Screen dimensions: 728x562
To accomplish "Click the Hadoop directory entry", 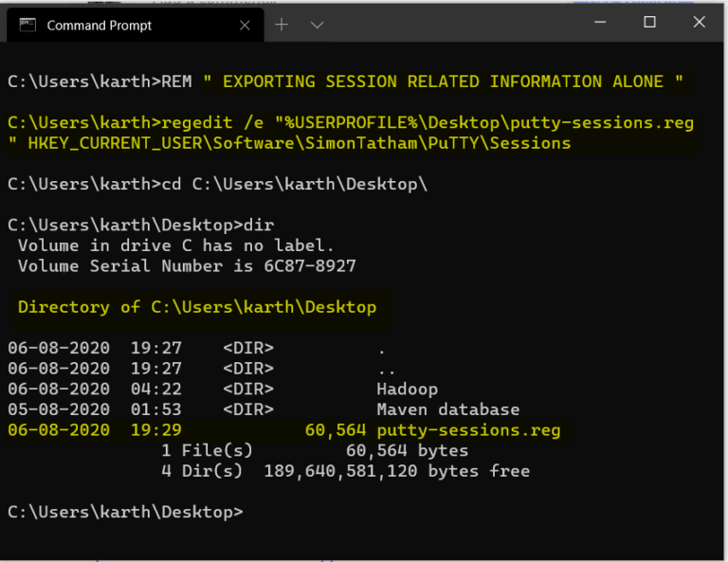I will [x=408, y=389].
